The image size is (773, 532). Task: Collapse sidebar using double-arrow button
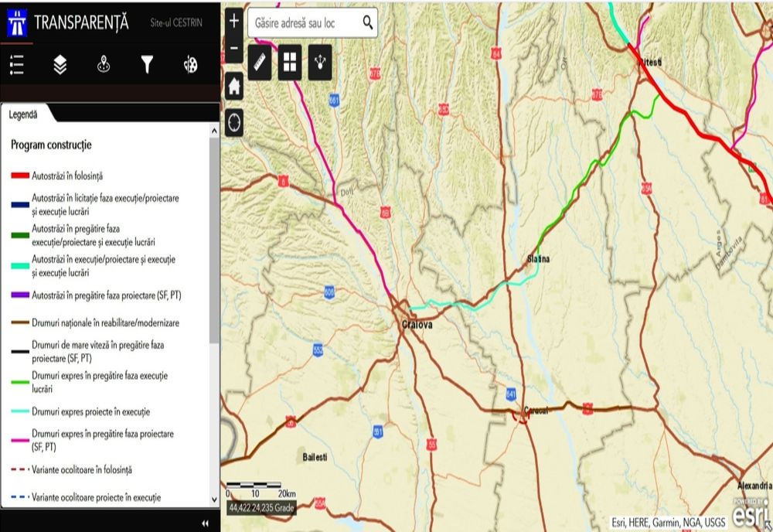click(205, 523)
